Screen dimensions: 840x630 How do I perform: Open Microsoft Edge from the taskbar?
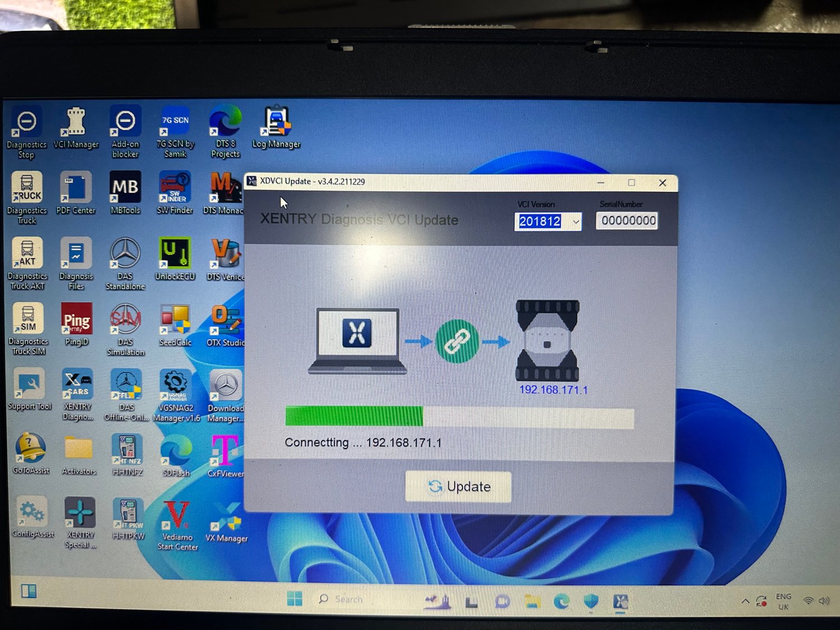pyautogui.click(x=562, y=601)
